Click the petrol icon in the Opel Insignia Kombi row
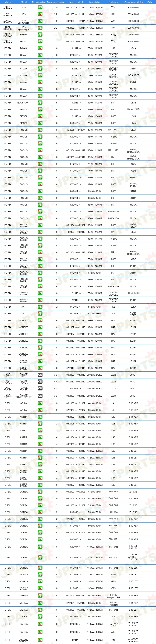Image resolution: width=156 pixels, height=644 pixels. [x=40, y=588]
